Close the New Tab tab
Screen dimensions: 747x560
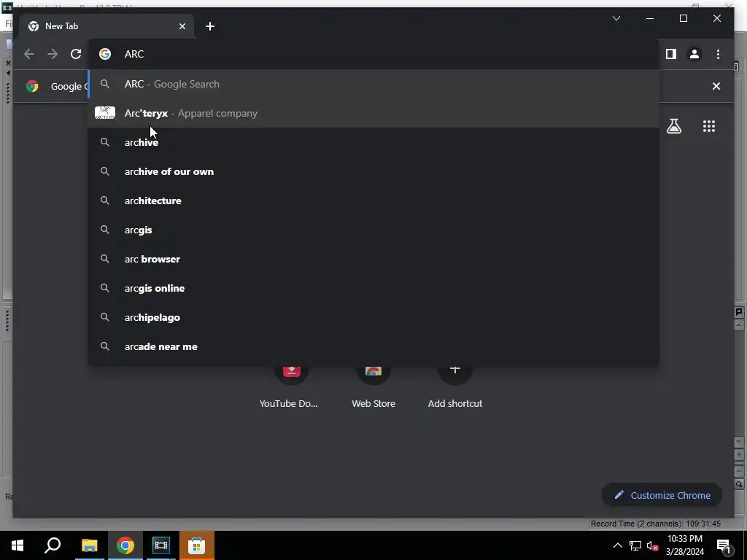182,26
